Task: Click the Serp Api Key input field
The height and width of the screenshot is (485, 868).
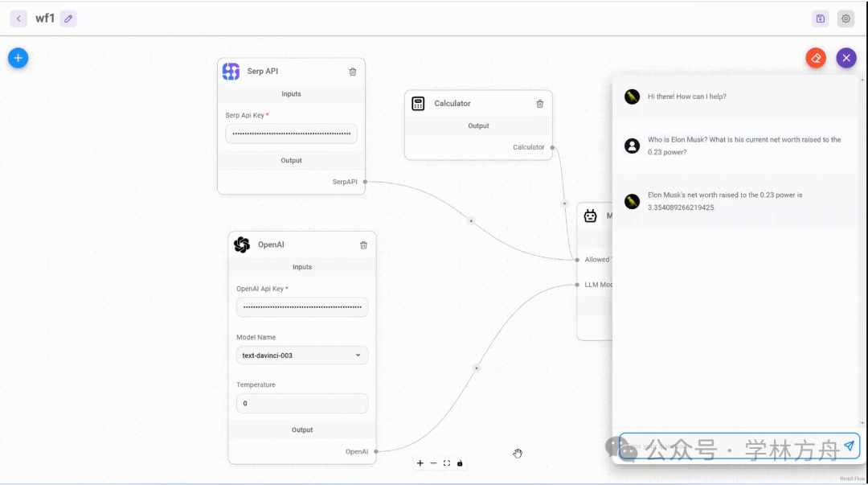Action: (291, 134)
